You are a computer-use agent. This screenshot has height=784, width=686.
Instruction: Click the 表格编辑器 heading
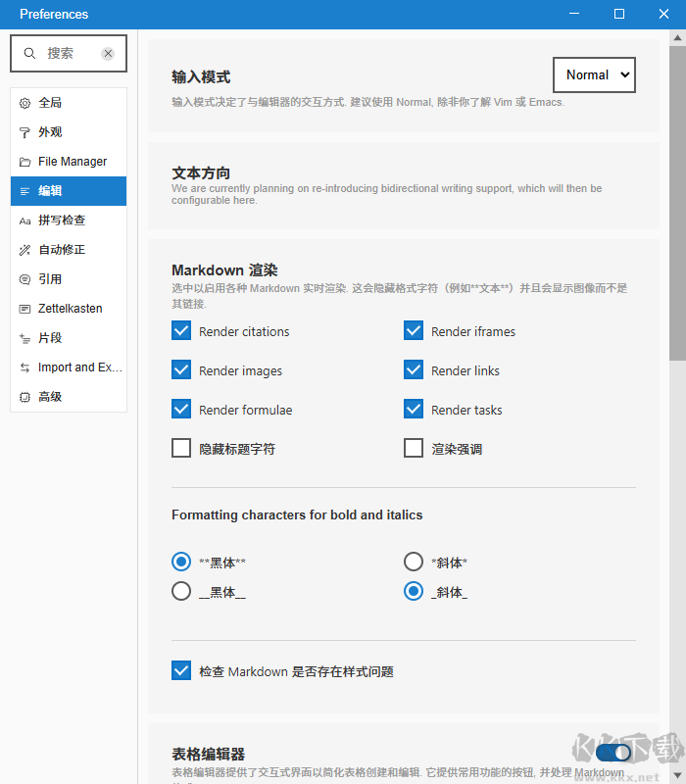209,754
